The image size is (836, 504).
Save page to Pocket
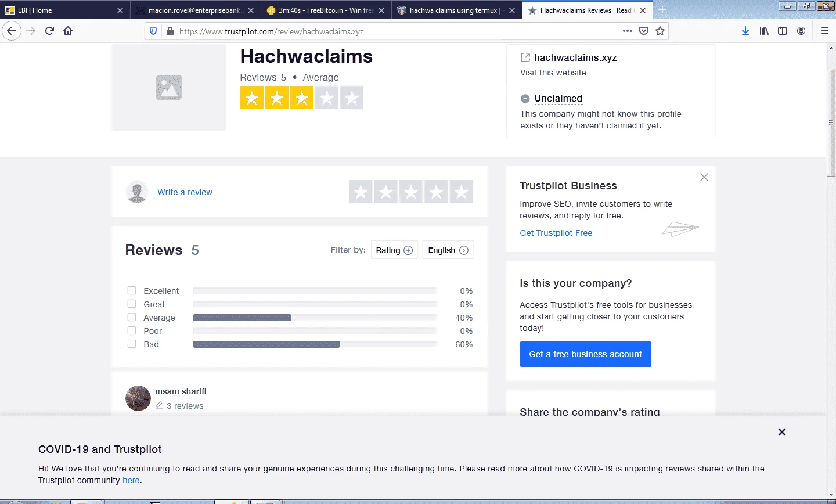[x=644, y=31]
